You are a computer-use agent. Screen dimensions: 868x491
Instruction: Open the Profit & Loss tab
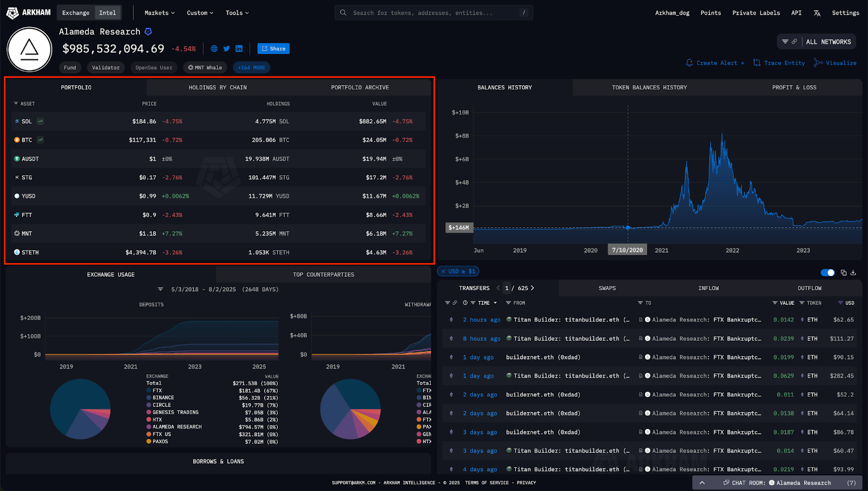[794, 87]
